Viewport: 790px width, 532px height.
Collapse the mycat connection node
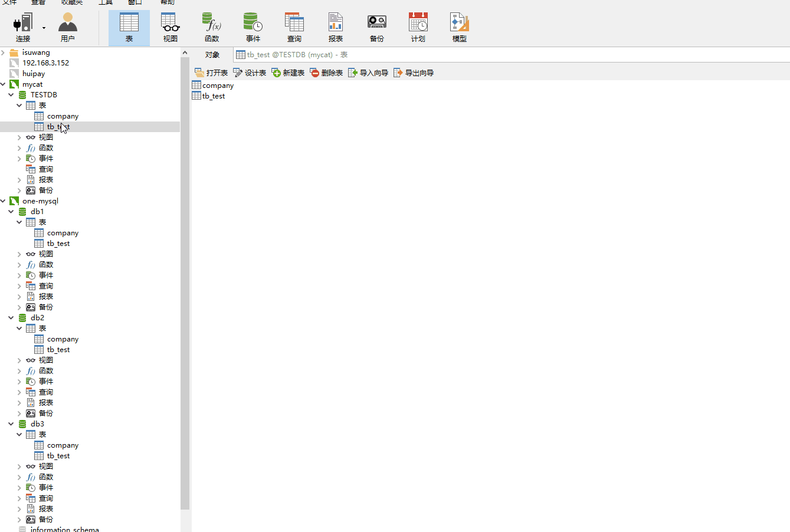click(4, 84)
